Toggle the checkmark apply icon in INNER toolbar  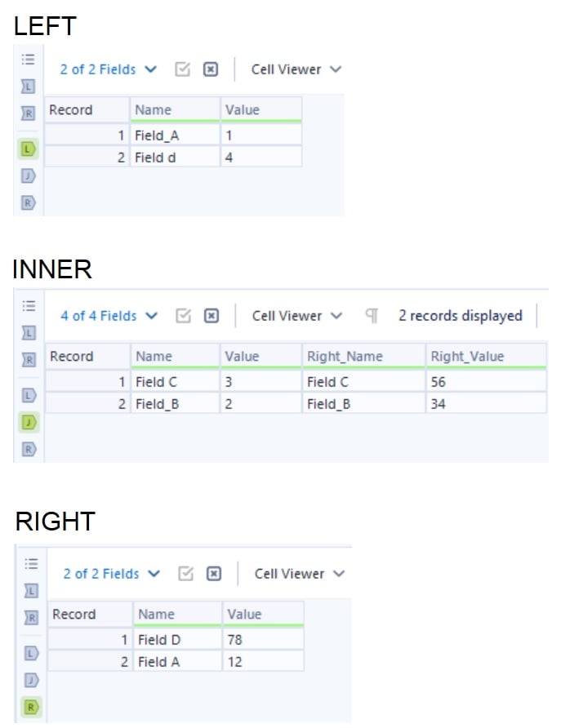point(184,316)
